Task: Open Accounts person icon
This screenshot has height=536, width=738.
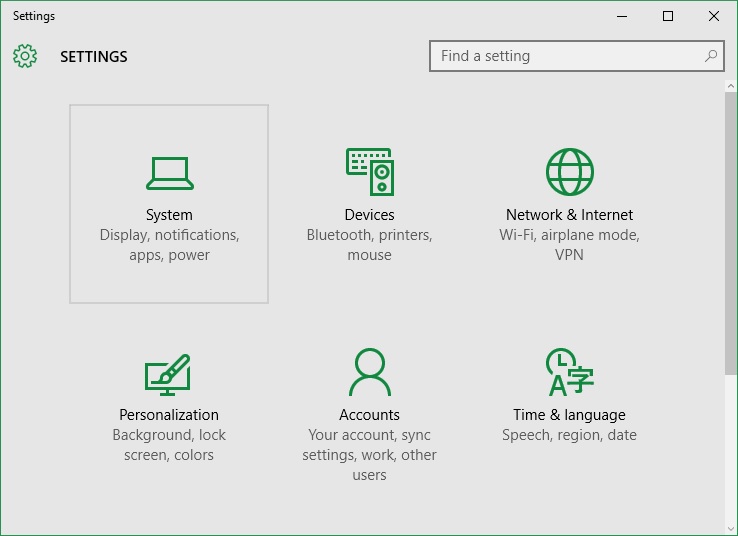Action: pyautogui.click(x=370, y=372)
